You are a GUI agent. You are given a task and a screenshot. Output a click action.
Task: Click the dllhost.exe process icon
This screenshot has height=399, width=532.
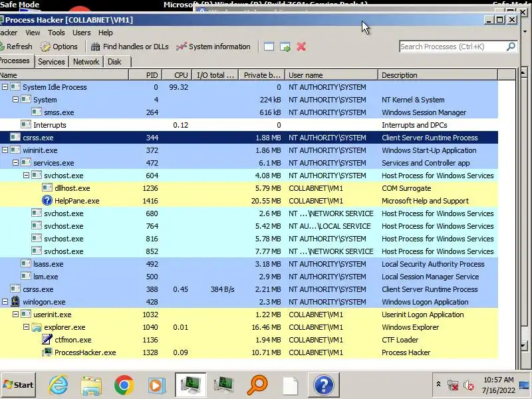47,188
